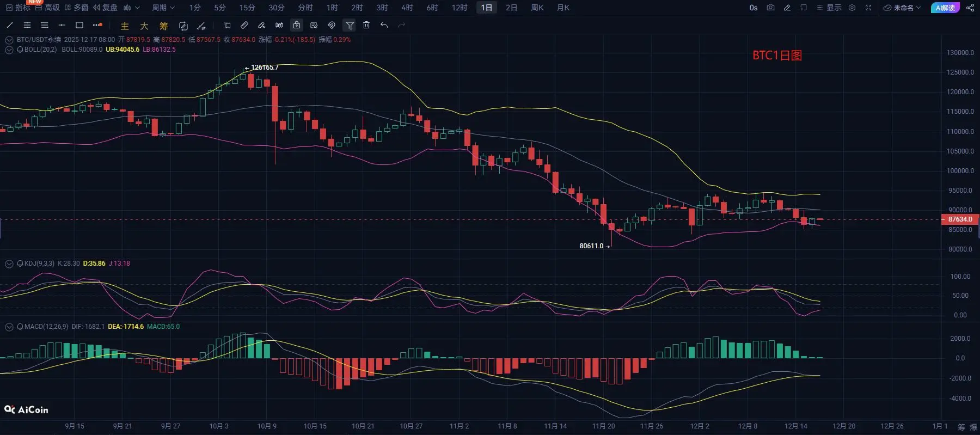Switch to the 12时 timeframe

[x=460, y=8]
